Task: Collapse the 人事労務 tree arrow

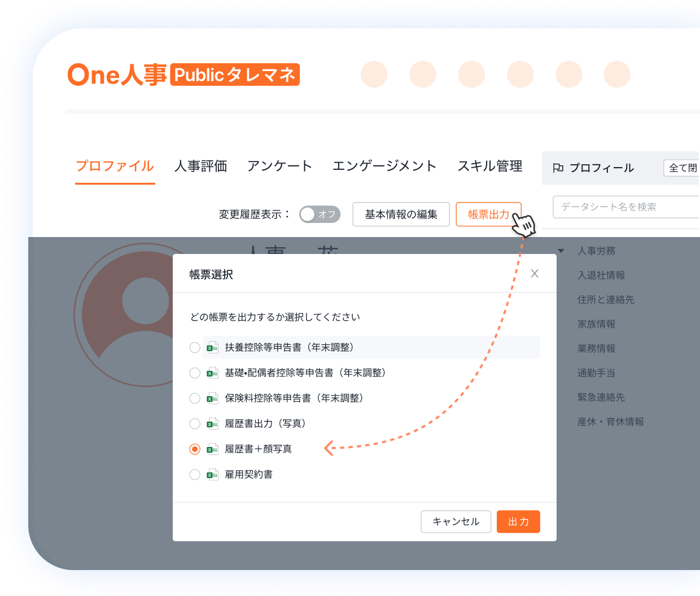Action: (561, 251)
